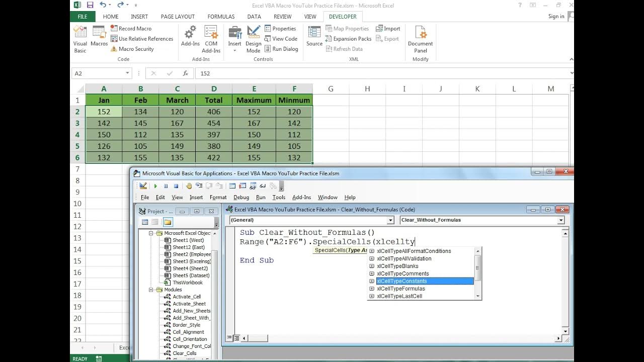The width and height of the screenshot is (644, 362).
Task: Open Macro Security settings
Action: click(x=132, y=49)
